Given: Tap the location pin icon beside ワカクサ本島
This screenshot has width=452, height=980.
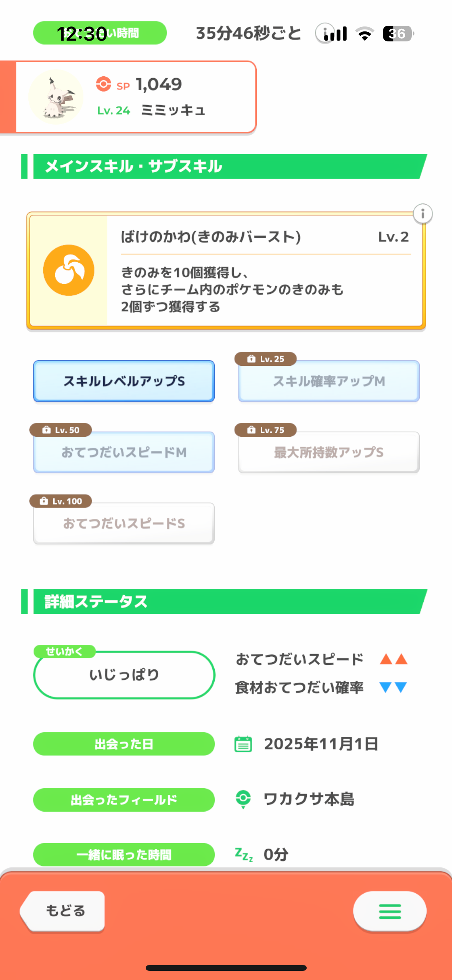Looking at the screenshot, I should click(243, 799).
